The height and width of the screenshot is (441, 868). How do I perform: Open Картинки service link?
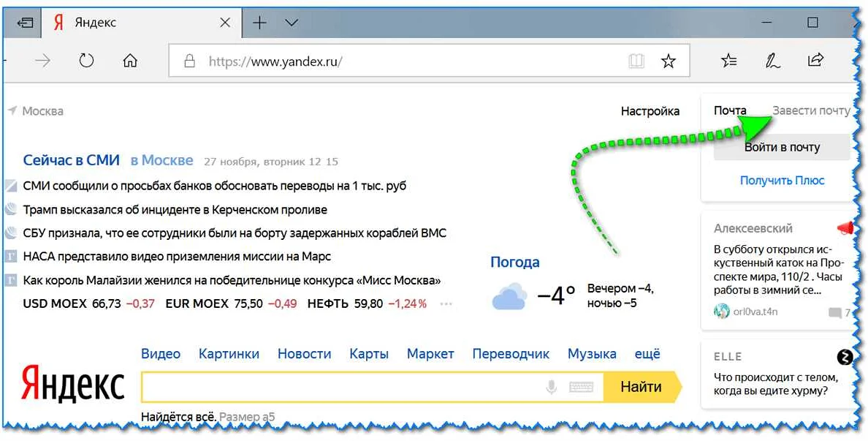pyautogui.click(x=229, y=353)
